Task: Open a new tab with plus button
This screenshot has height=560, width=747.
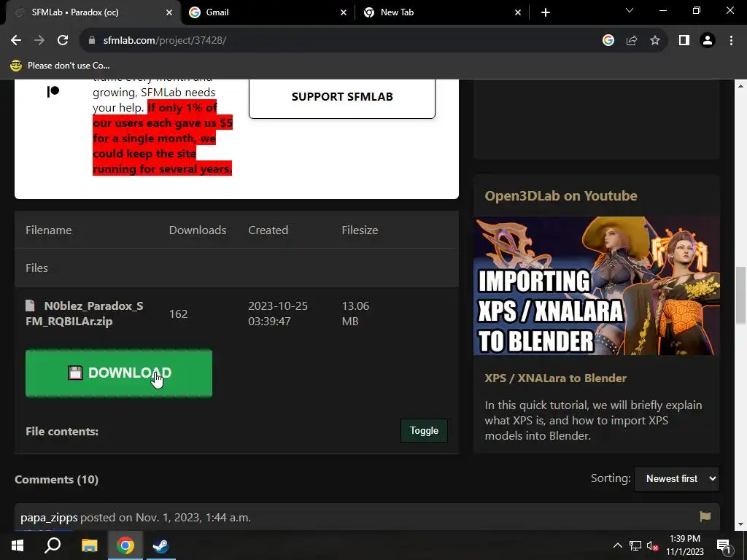Action: click(546, 12)
